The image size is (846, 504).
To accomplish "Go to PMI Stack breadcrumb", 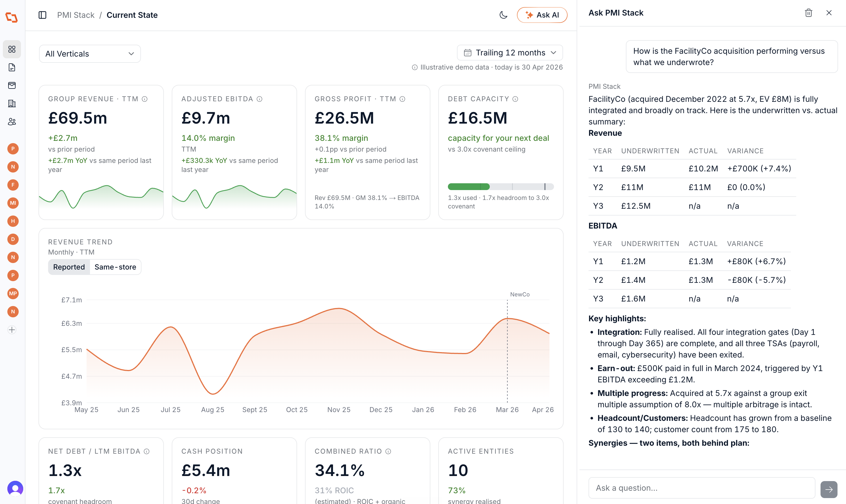I will [x=76, y=15].
